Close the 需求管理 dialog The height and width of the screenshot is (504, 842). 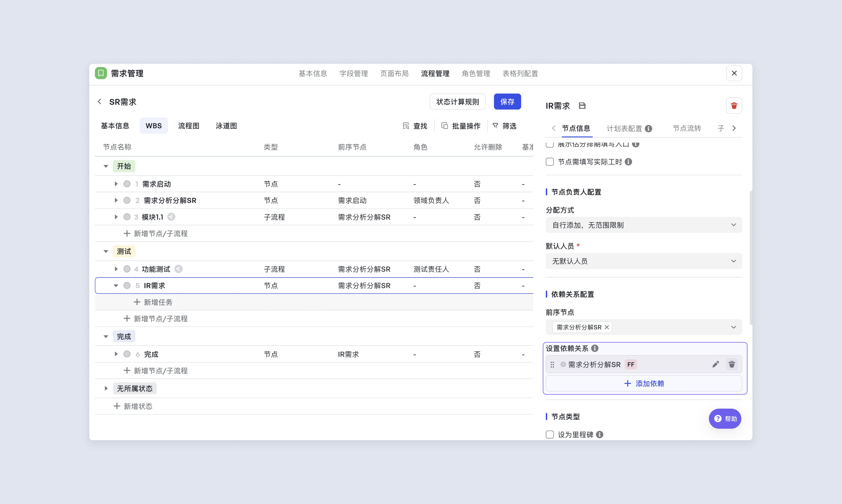pos(734,73)
